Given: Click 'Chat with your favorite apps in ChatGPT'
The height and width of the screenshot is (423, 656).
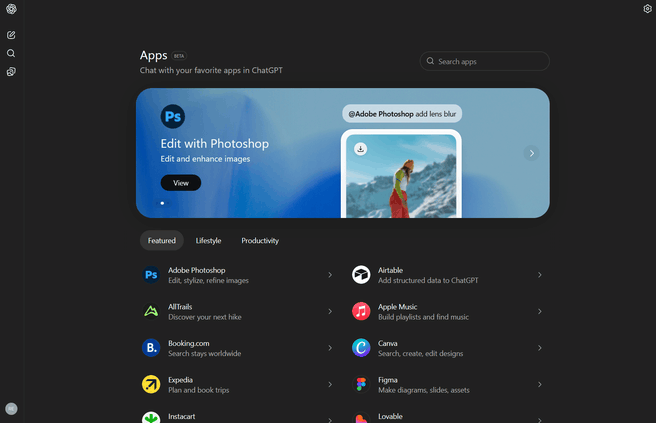Looking at the screenshot, I should coord(211,70).
